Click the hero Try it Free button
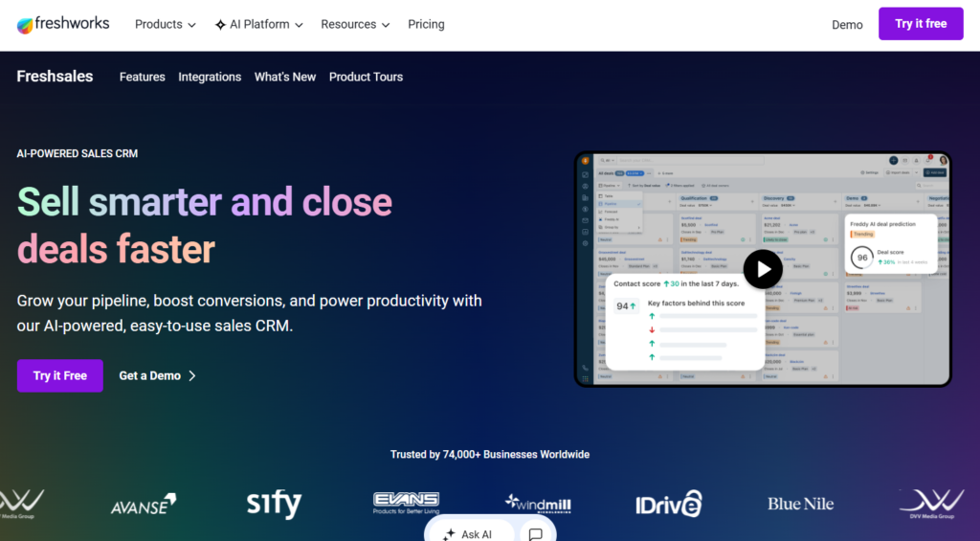Screen dimensions: 980x541 point(60,376)
